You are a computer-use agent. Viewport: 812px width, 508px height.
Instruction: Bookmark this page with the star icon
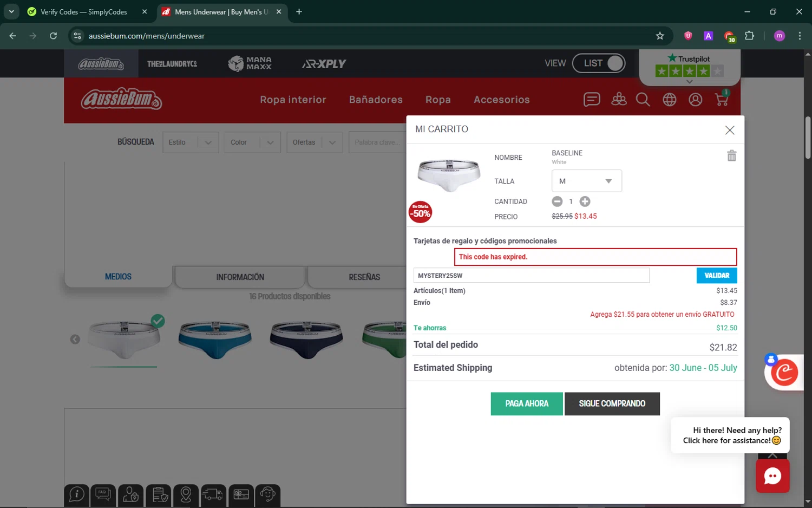(660, 36)
